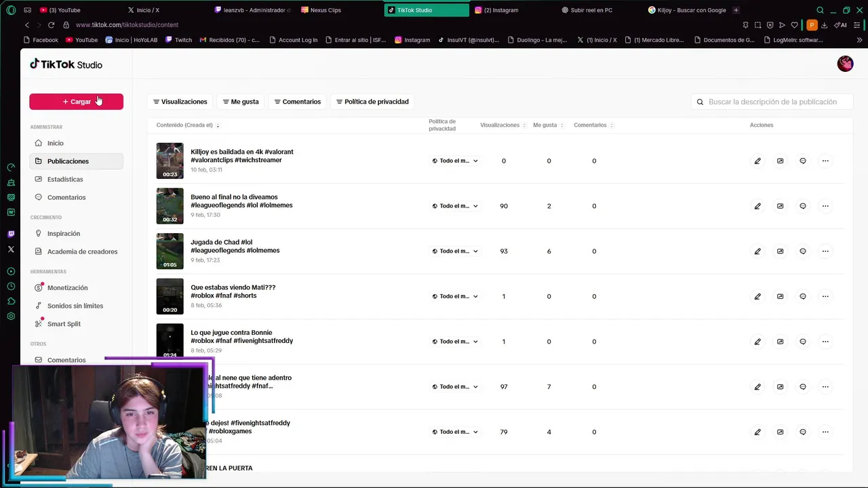
Task: Open history clock in Opera sidebar
Action: (11, 287)
